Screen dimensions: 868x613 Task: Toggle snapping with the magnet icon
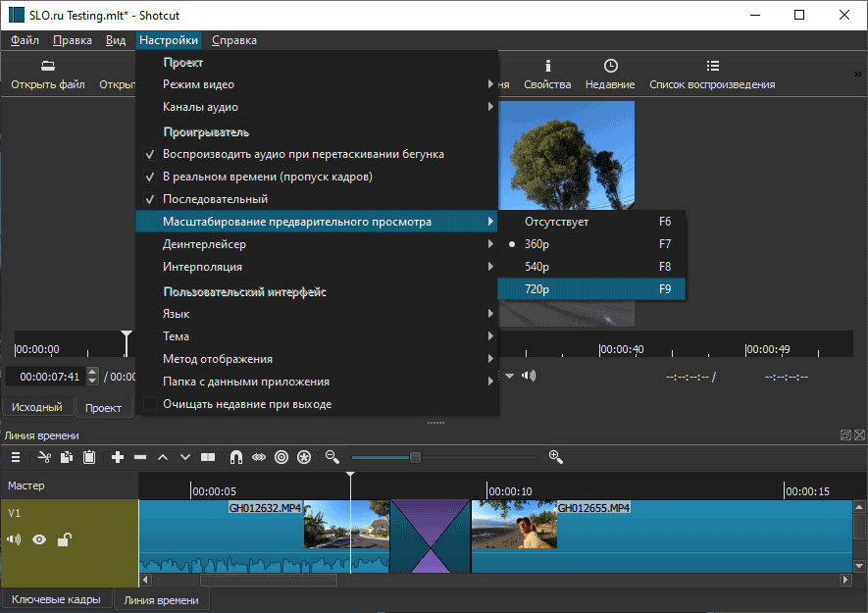coord(233,456)
